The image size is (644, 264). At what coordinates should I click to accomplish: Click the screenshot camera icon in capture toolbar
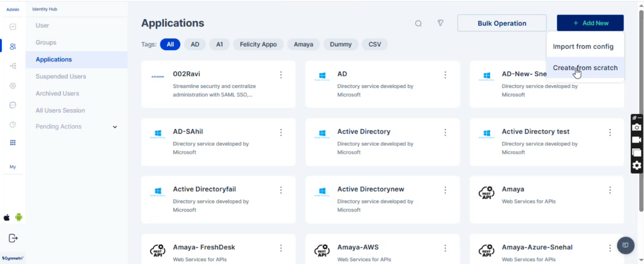(637, 127)
